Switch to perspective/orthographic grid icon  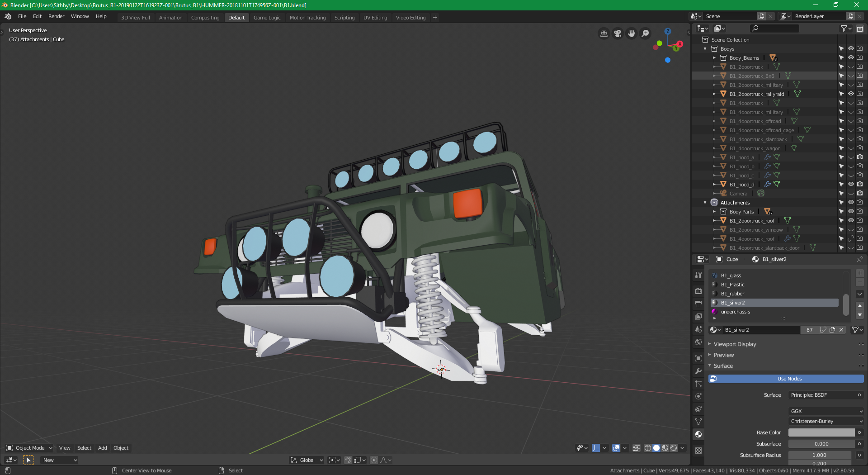point(604,33)
